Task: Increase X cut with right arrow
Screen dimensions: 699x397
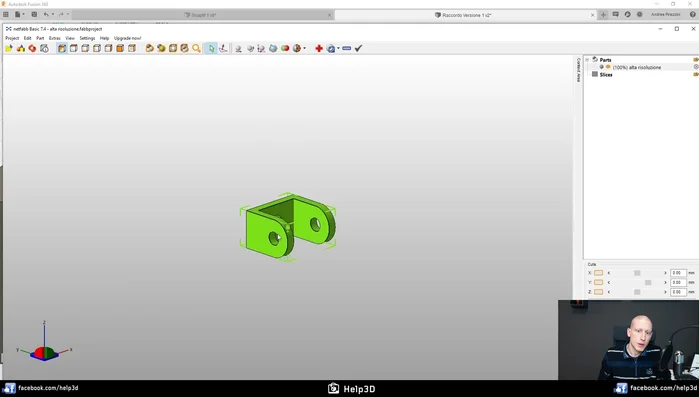Action: pos(666,273)
